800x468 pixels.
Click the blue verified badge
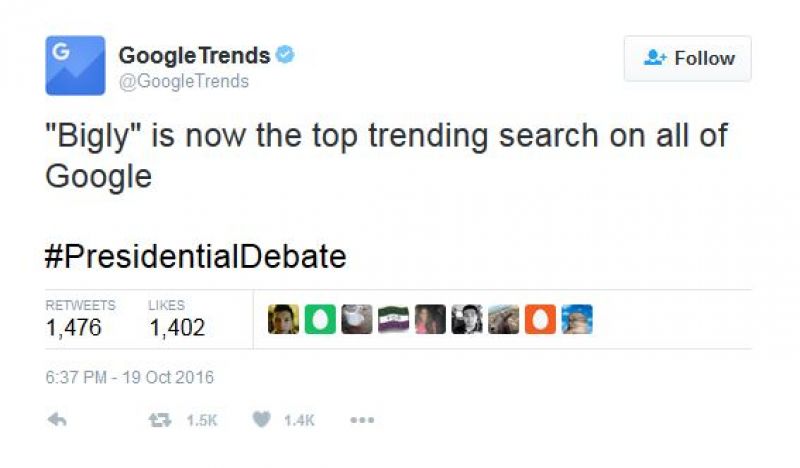click(x=286, y=56)
